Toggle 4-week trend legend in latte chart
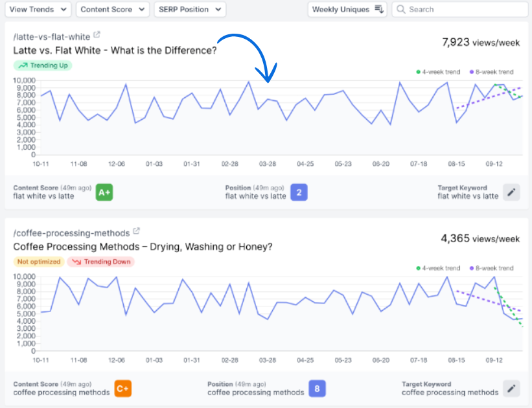Image resolution: width=532 pixels, height=408 pixels. point(438,72)
